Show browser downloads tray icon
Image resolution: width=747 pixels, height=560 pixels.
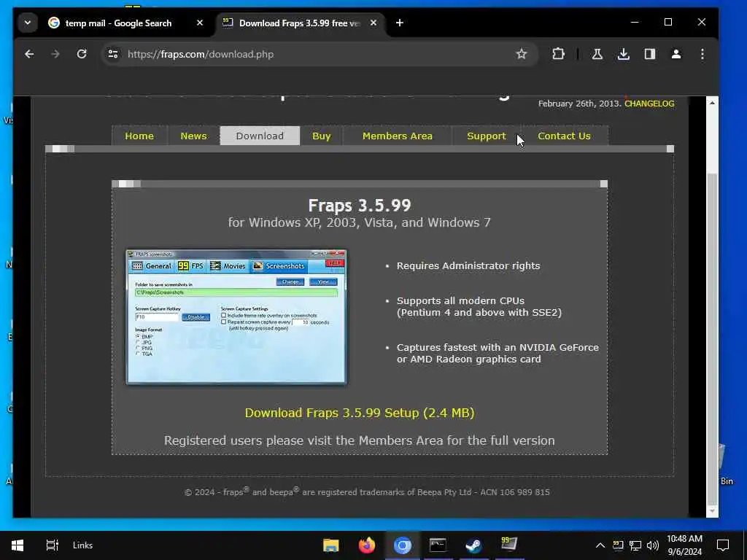pyautogui.click(x=624, y=54)
